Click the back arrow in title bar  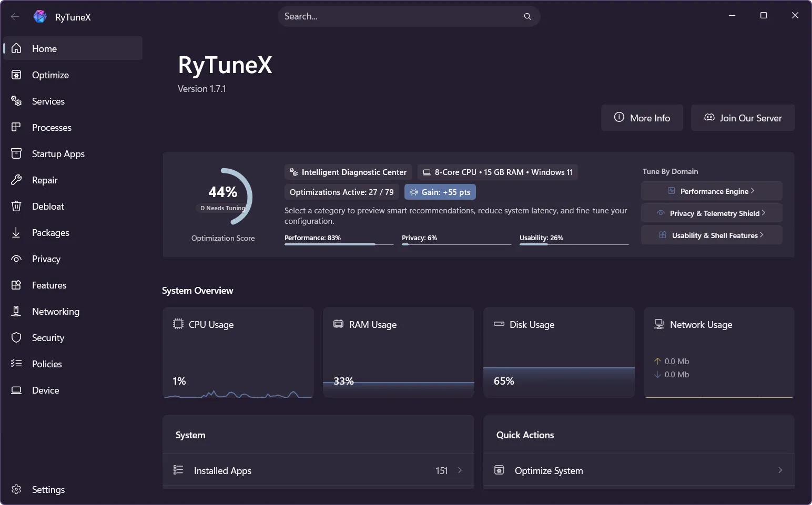15,16
